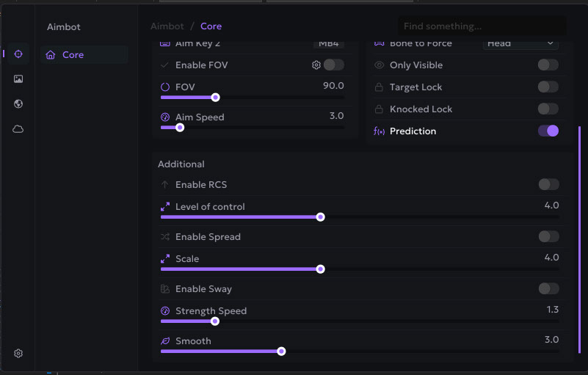Image resolution: width=588 pixels, height=375 pixels.
Task: Open the globe section in sidebar
Action: (x=18, y=104)
